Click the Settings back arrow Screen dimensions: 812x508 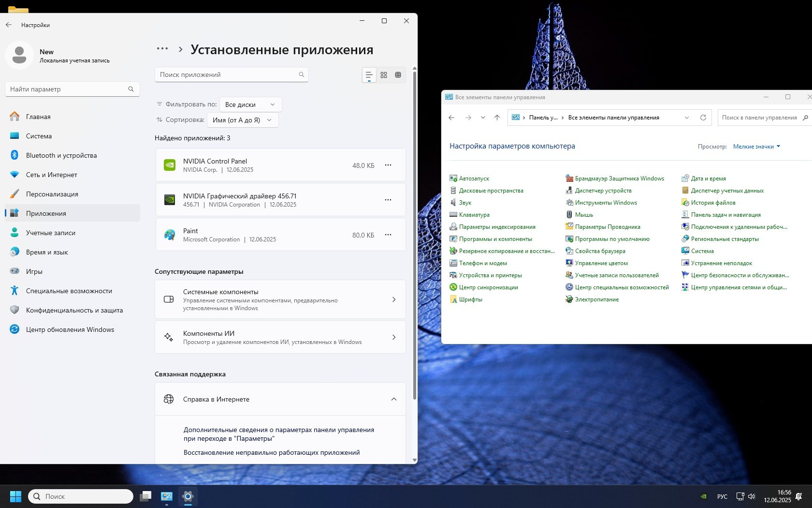tap(9, 25)
